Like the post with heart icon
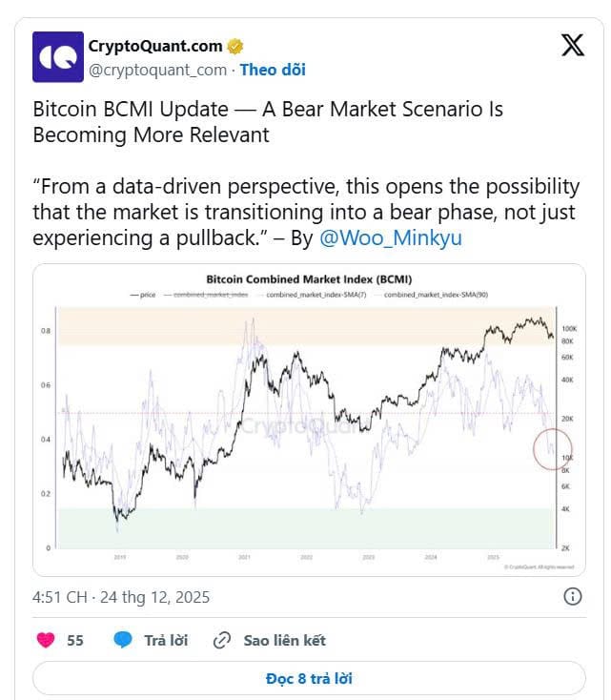 point(44,640)
